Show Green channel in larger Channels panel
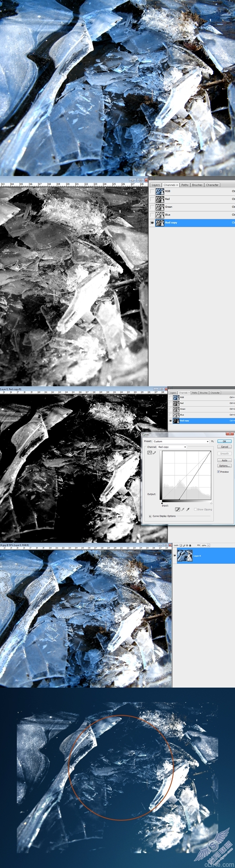235x868 pixels. pyautogui.click(x=152, y=207)
